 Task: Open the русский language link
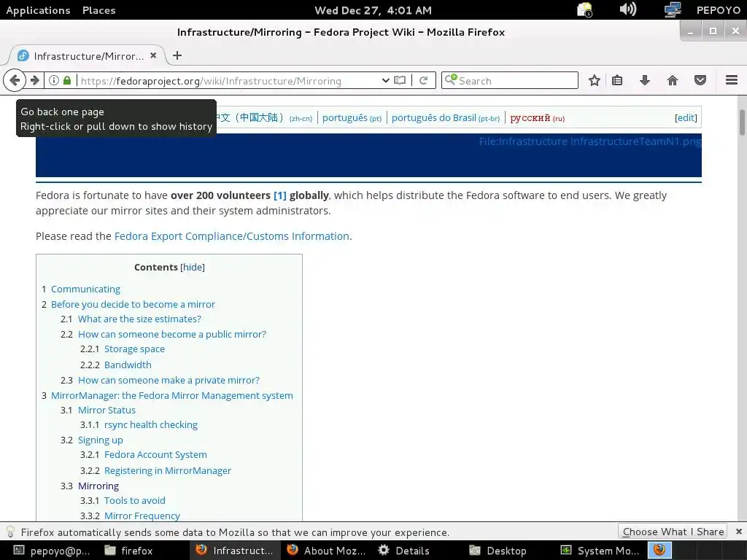click(x=538, y=117)
